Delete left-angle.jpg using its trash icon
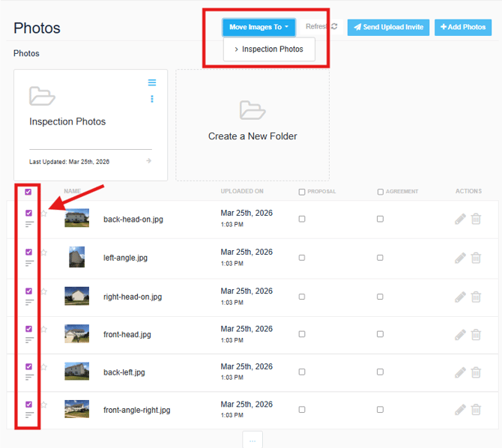The height and width of the screenshot is (448, 502). tap(476, 258)
